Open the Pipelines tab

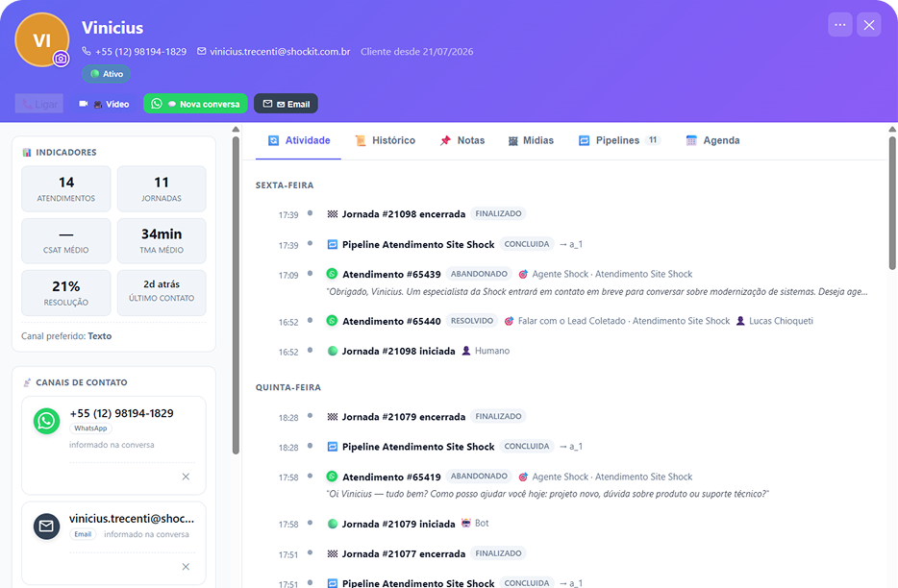[x=620, y=140]
